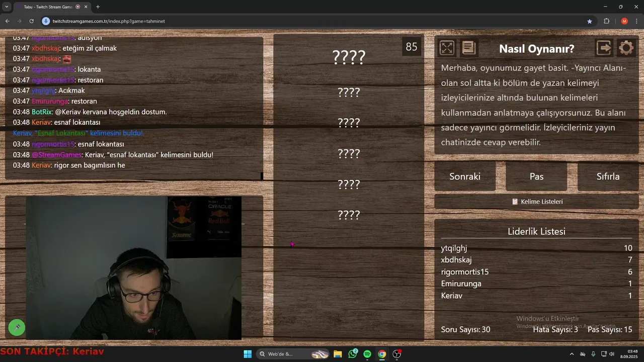The width and height of the screenshot is (644, 362).
Task: Reload the page with refresh icon
Action: tap(31, 21)
